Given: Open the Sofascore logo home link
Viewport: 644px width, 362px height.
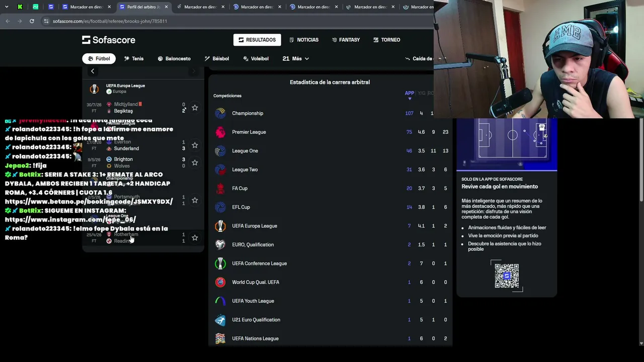Looking at the screenshot, I should tap(109, 40).
